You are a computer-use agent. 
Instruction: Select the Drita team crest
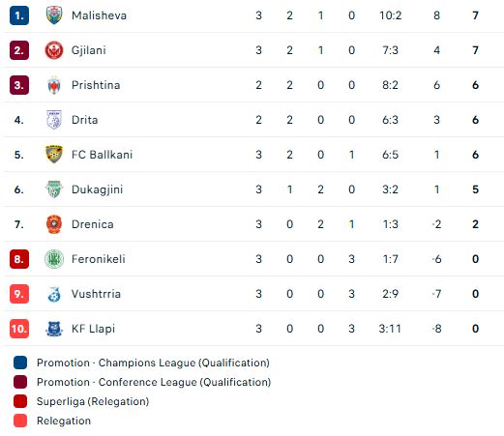pyautogui.click(x=54, y=120)
